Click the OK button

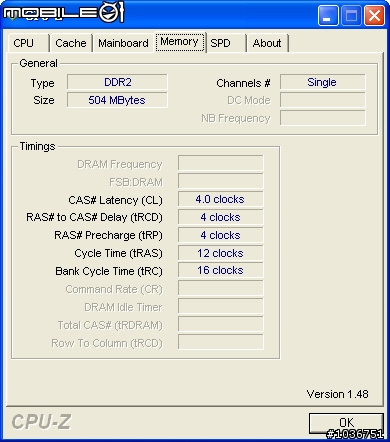(x=346, y=423)
